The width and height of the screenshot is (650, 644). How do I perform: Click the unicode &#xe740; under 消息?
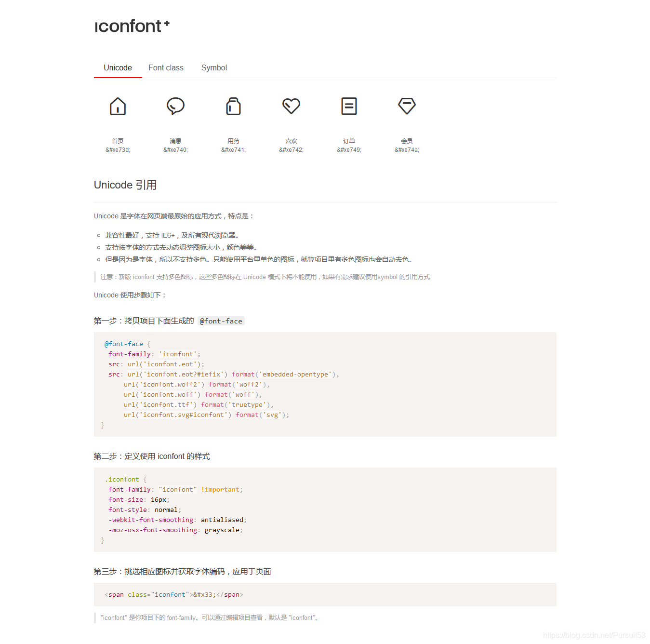pyautogui.click(x=175, y=150)
